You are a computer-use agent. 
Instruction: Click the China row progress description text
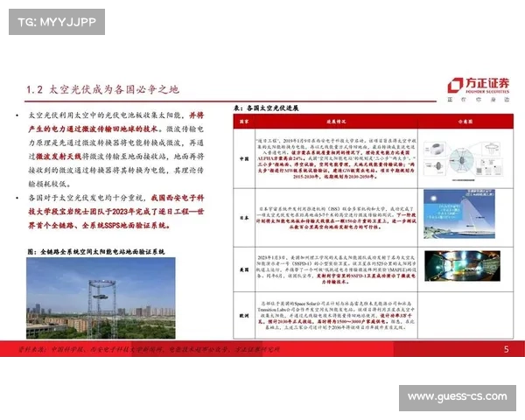336,158
